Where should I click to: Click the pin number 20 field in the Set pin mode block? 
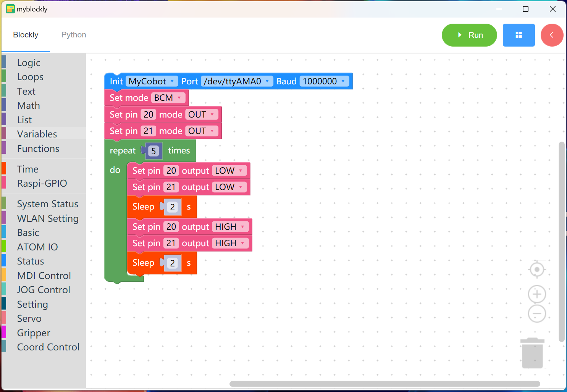pos(148,115)
